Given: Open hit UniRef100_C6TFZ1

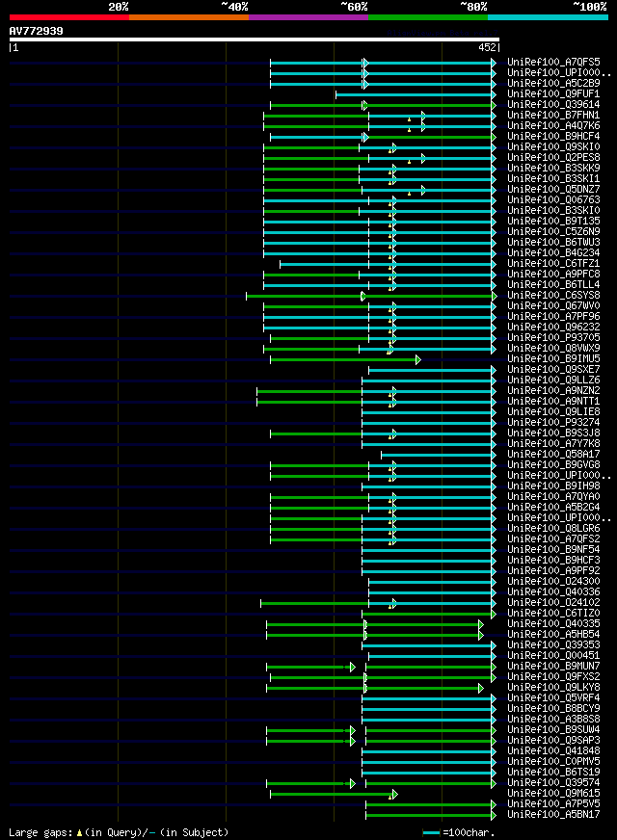Looking at the screenshot, I should pyautogui.click(x=553, y=264).
